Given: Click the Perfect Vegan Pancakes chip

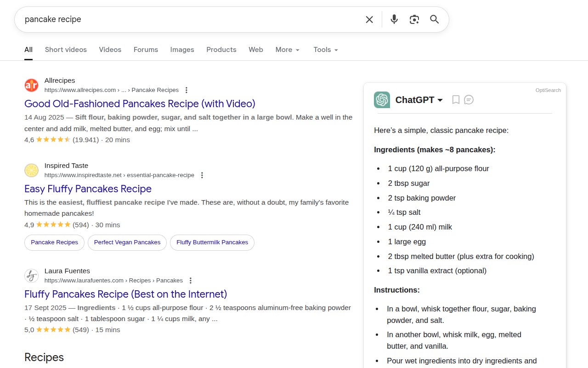Looking at the screenshot, I should [x=127, y=242].
